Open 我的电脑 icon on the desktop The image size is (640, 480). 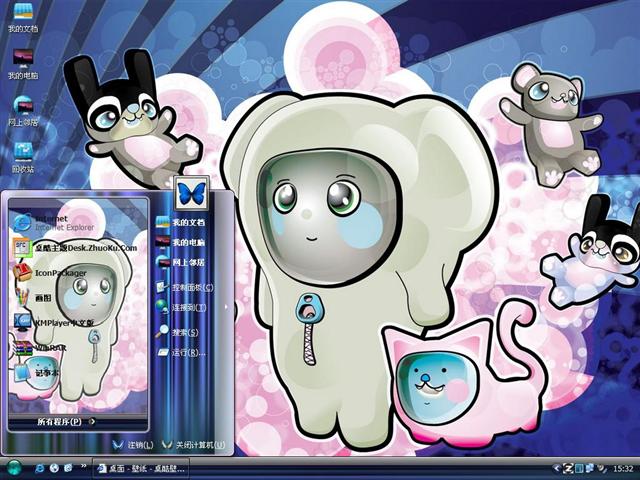click(x=23, y=64)
